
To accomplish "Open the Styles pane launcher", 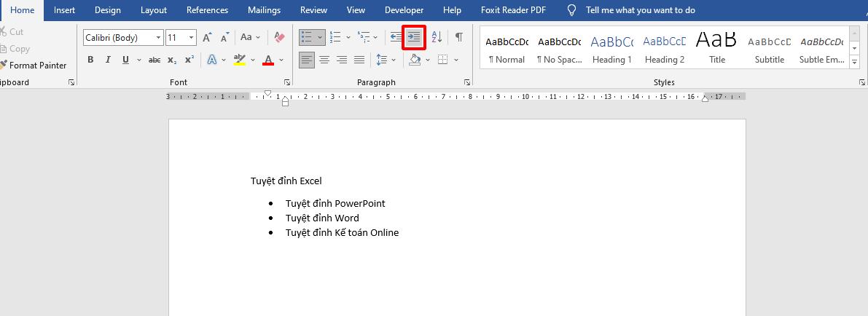I will tap(862, 82).
